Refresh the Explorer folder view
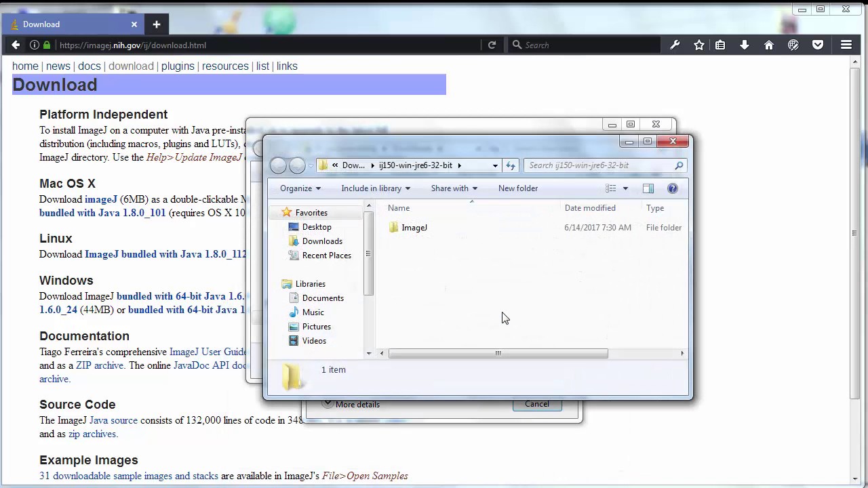Screen dimensions: 868x488 (511, 165)
